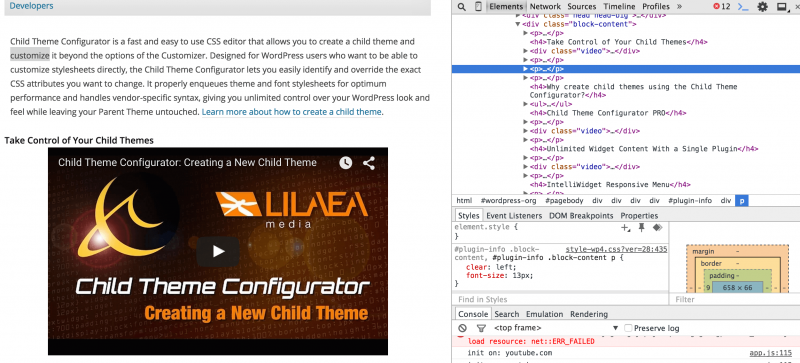This screenshot has width=800, height=363.
Task: Click the 'clear: left;' CSS declaration
Action: [x=491, y=267]
